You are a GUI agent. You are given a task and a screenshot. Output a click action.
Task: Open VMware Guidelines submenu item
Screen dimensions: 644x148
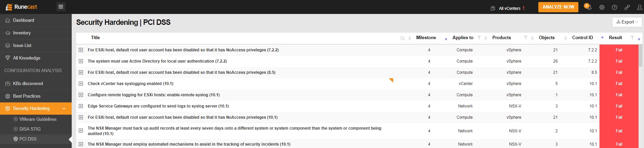click(x=38, y=119)
